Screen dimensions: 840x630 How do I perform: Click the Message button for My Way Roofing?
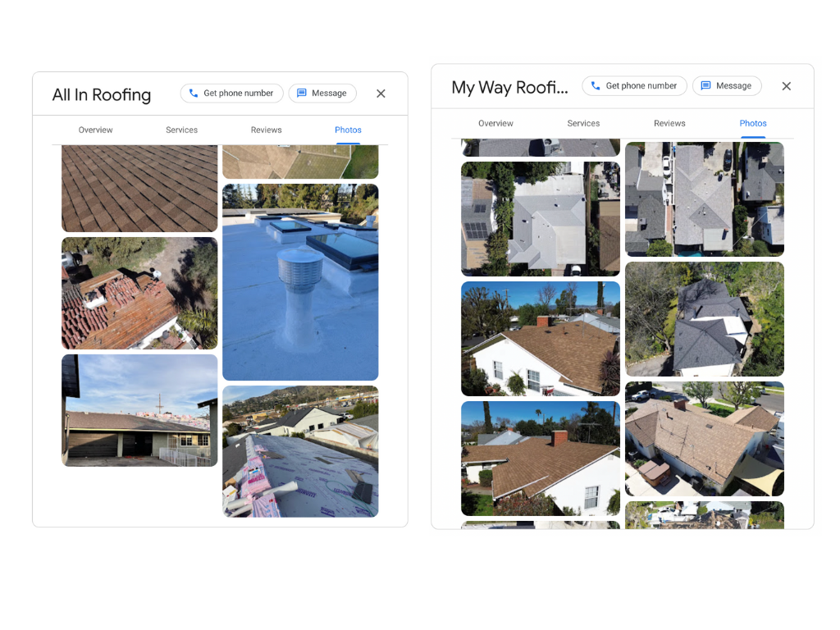727,85
